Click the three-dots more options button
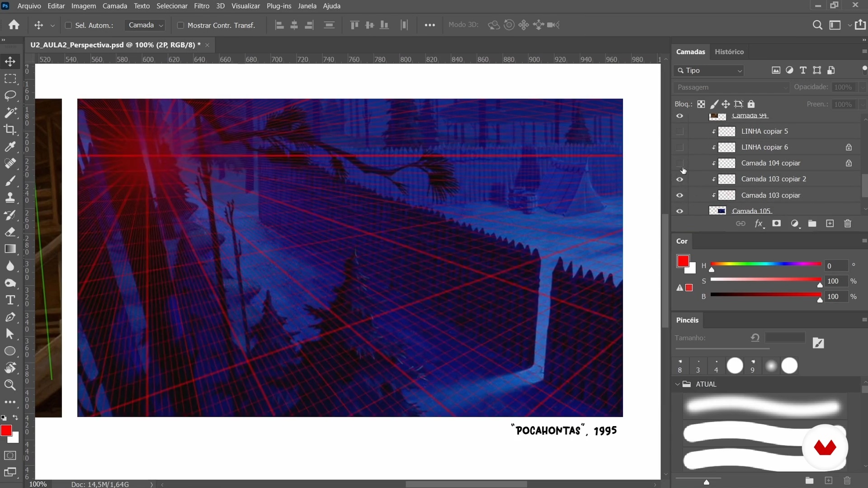 tap(429, 25)
